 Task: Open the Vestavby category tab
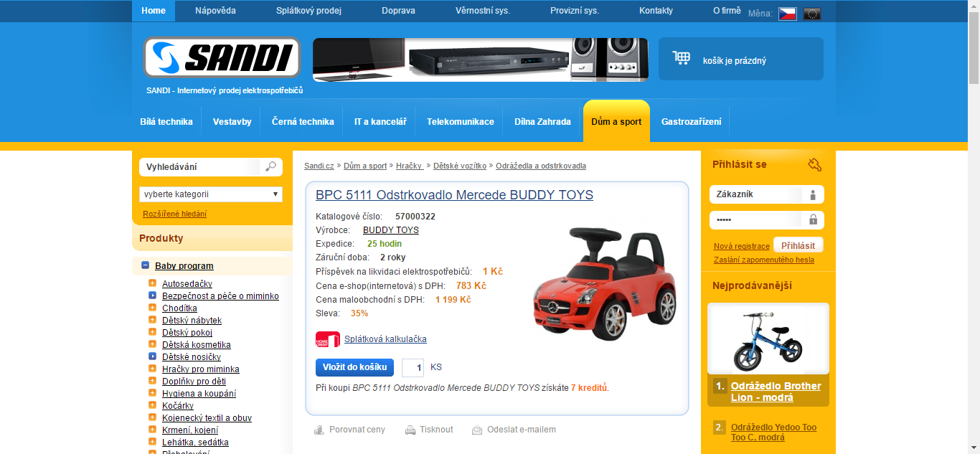point(232,122)
